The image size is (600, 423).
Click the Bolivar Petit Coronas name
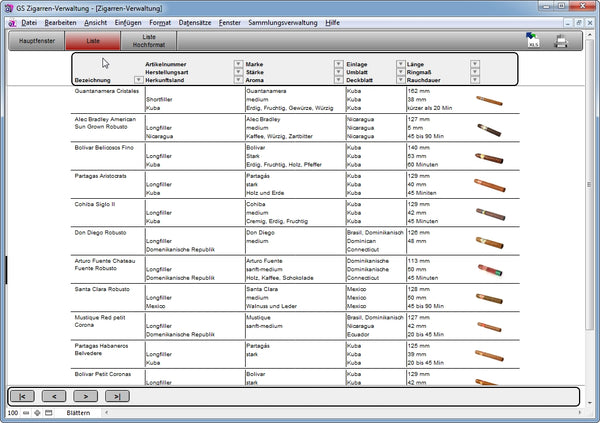pos(103,374)
